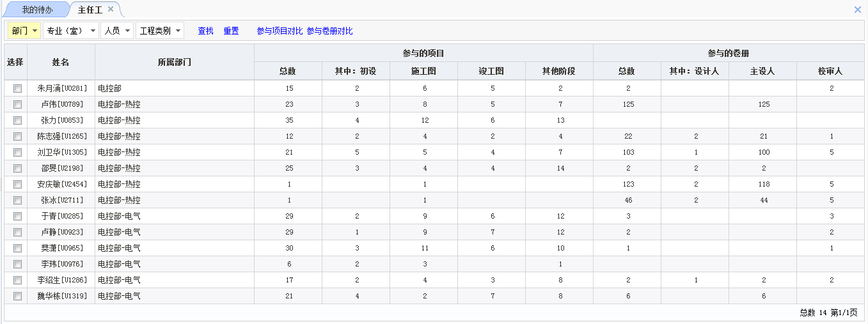
Task: Open the 部门 dropdown filter
Action: pos(24,31)
